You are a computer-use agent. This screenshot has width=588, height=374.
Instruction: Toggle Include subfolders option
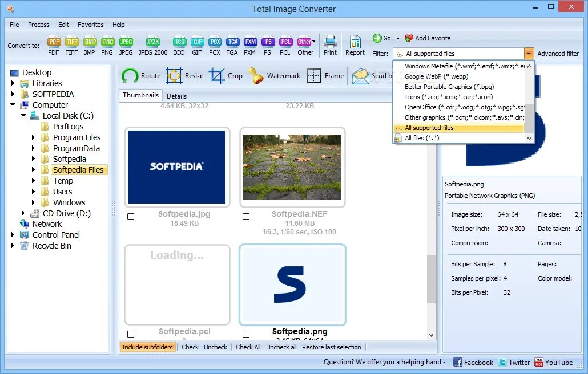pos(147,347)
